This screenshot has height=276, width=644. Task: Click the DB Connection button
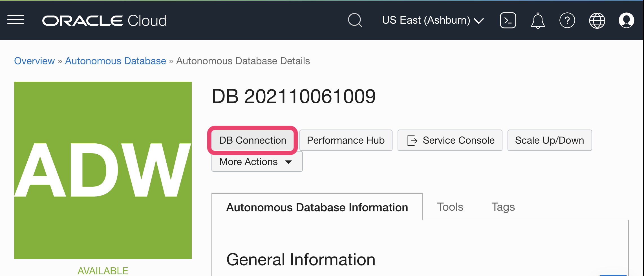pos(253,140)
